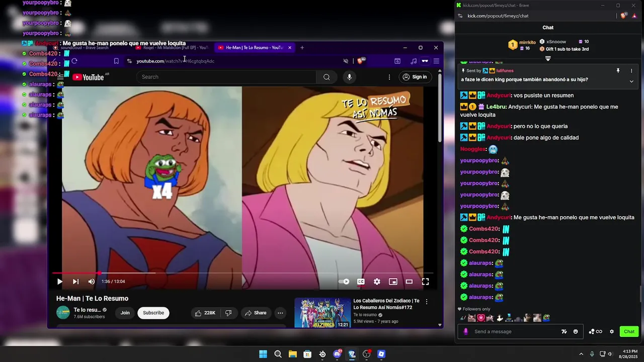Viewport: 644px width, 362px height.
Task: Toggle YouTube autoplay switch
Action: click(344, 282)
